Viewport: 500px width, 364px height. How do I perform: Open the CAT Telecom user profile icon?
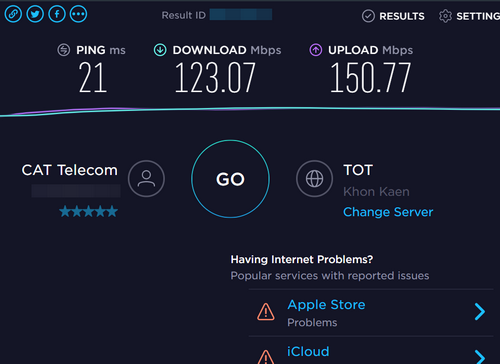[146, 178]
